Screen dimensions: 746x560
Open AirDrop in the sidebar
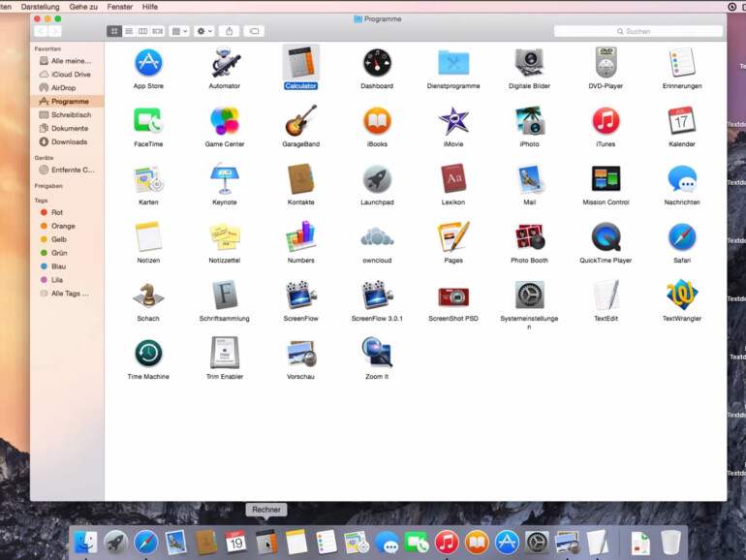(67, 88)
